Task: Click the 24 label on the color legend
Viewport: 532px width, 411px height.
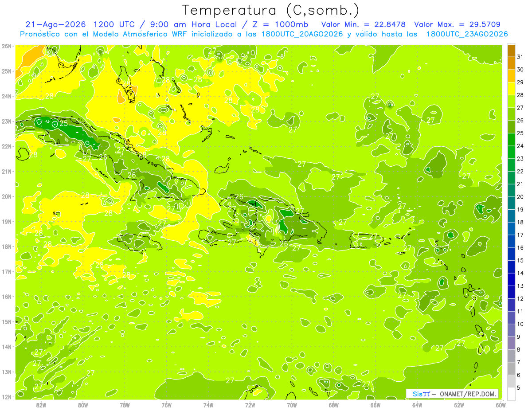Action: [x=520, y=146]
